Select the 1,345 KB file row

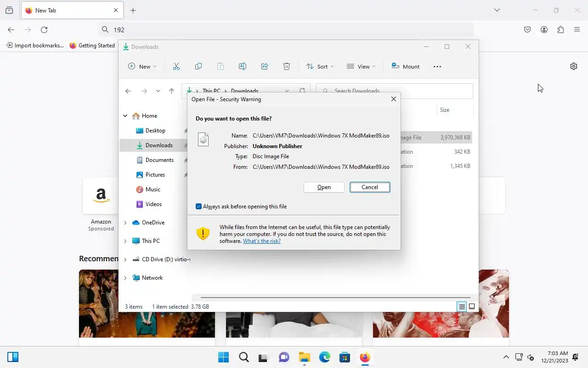tap(435, 166)
